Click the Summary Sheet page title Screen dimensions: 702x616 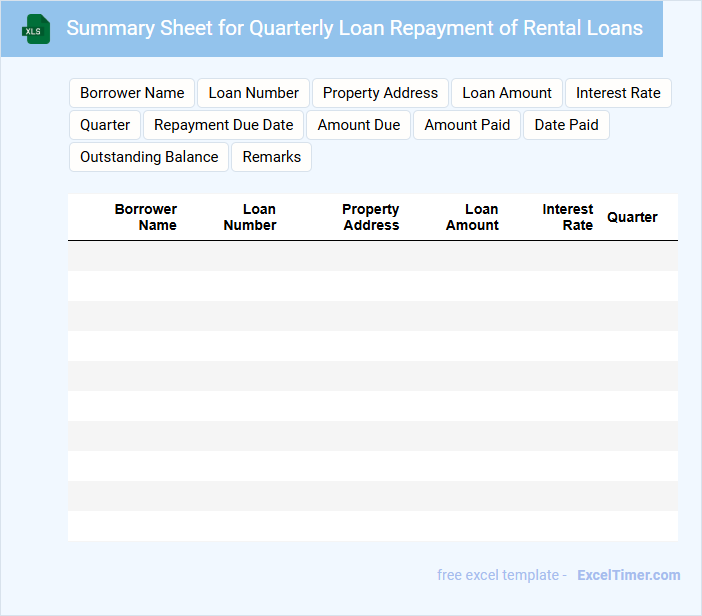click(355, 28)
